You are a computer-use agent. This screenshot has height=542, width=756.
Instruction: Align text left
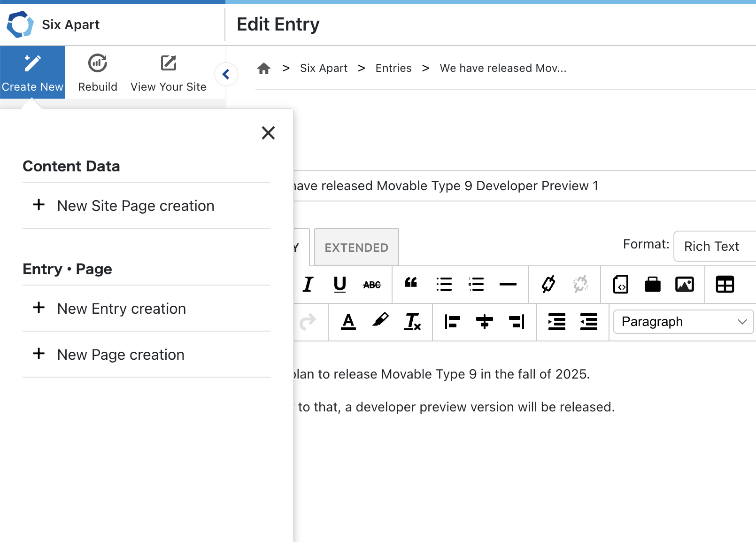452,322
